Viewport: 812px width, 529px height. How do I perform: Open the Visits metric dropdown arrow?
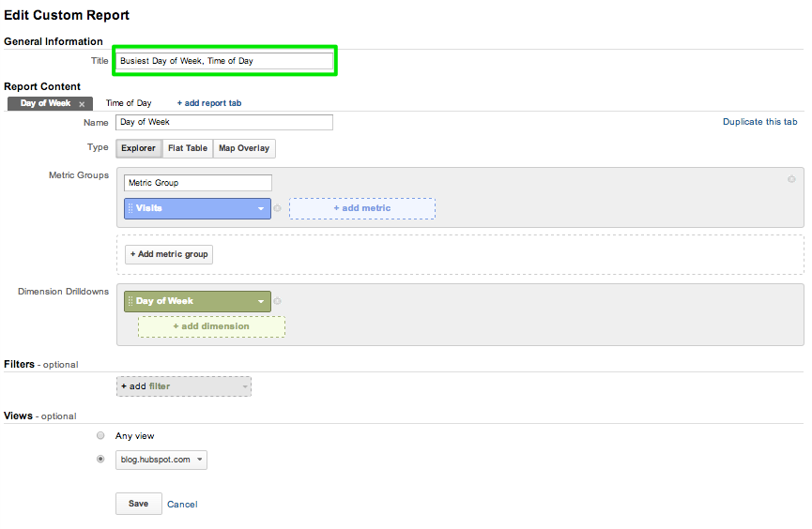[x=261, y=208]
